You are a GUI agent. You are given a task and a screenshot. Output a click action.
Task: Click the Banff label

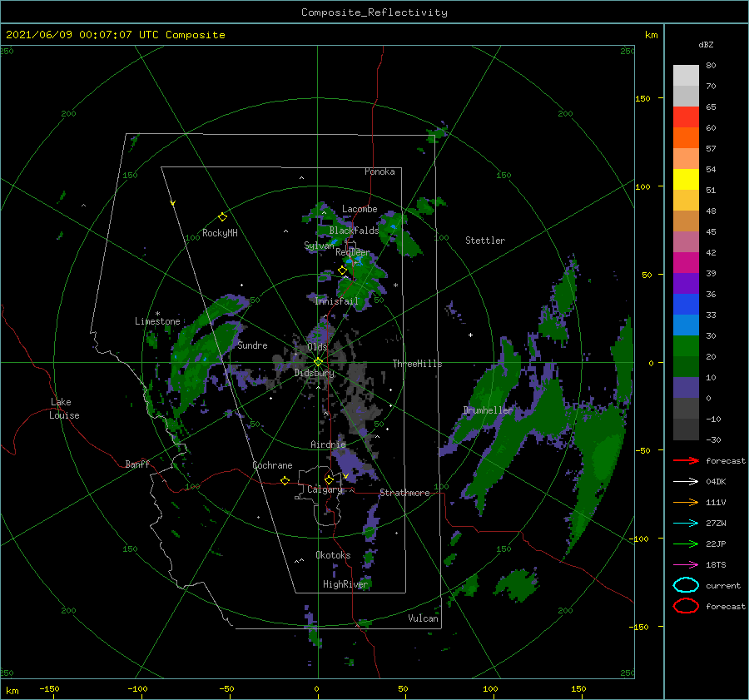tap(137, 464)
